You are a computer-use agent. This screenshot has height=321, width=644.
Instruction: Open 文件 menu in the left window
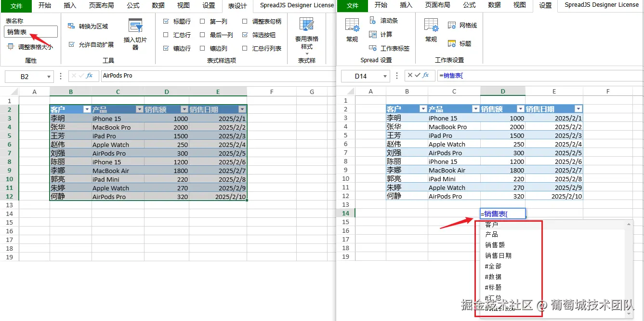coord(16,6)
